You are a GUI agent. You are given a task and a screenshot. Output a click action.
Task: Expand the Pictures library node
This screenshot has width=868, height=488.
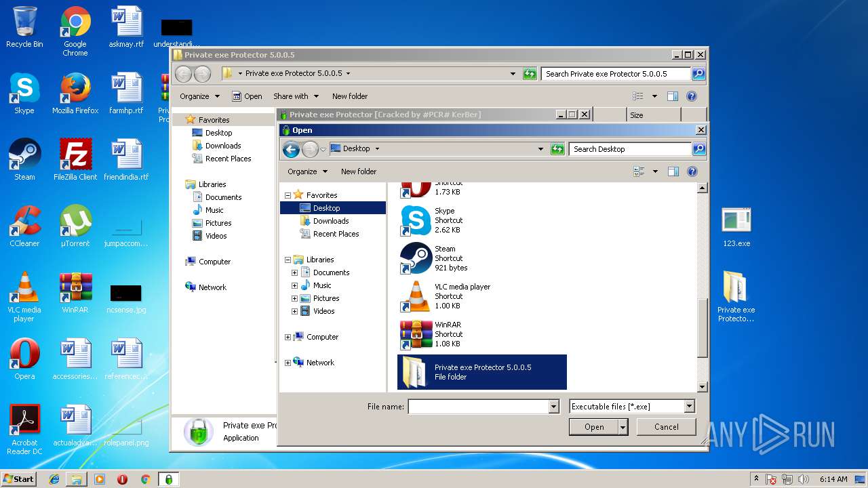(x=294, y=298)
